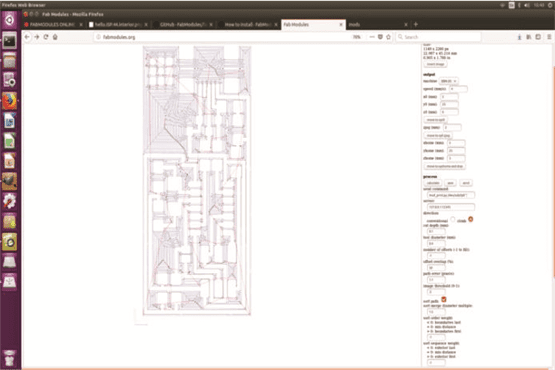The height and width of the screenshot is (370, 555).
Task: Click the invert image button
Action: click(435, 64)
